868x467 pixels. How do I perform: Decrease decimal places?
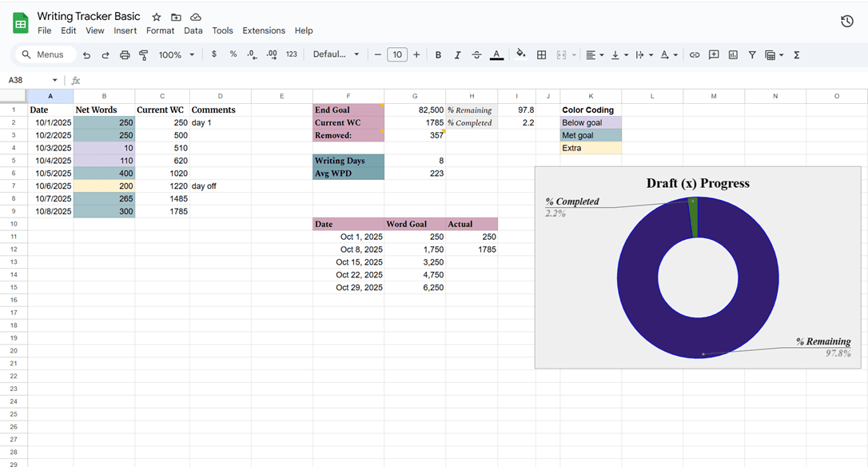252,54
